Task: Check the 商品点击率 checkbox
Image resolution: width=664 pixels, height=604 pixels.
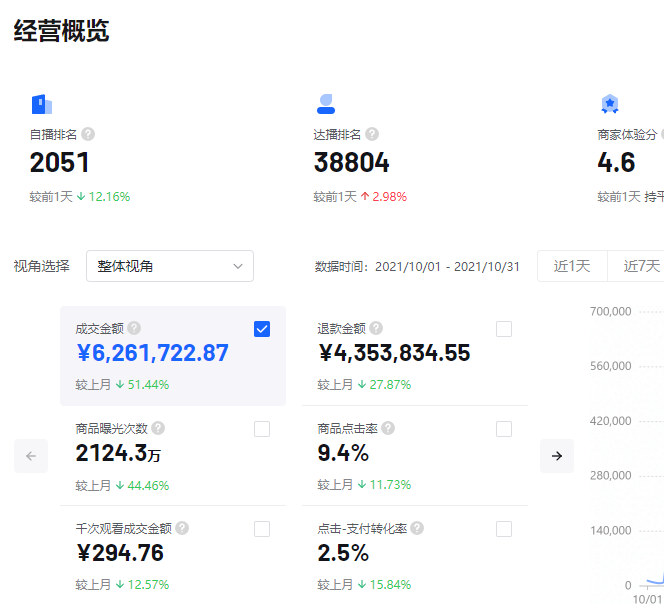Action: [504, 429]
